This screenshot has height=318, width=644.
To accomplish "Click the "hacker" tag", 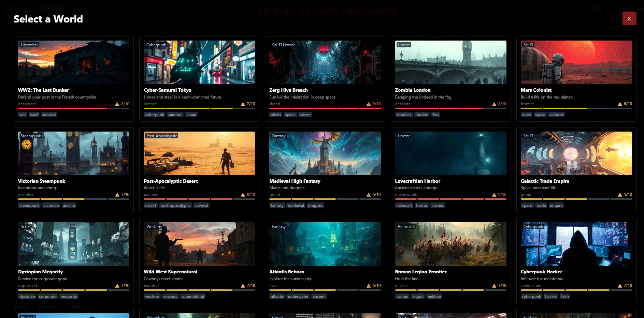I will pyautogui.click(x=551, y=297).
